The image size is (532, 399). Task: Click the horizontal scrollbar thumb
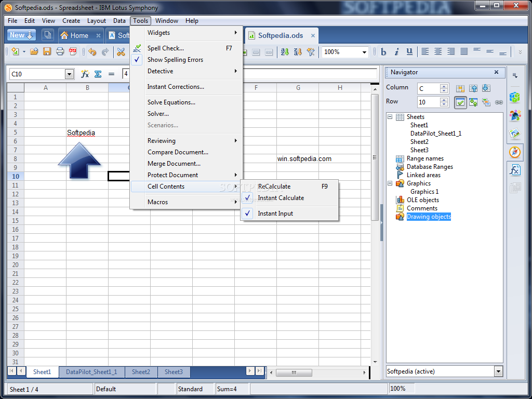pos(294,373)
